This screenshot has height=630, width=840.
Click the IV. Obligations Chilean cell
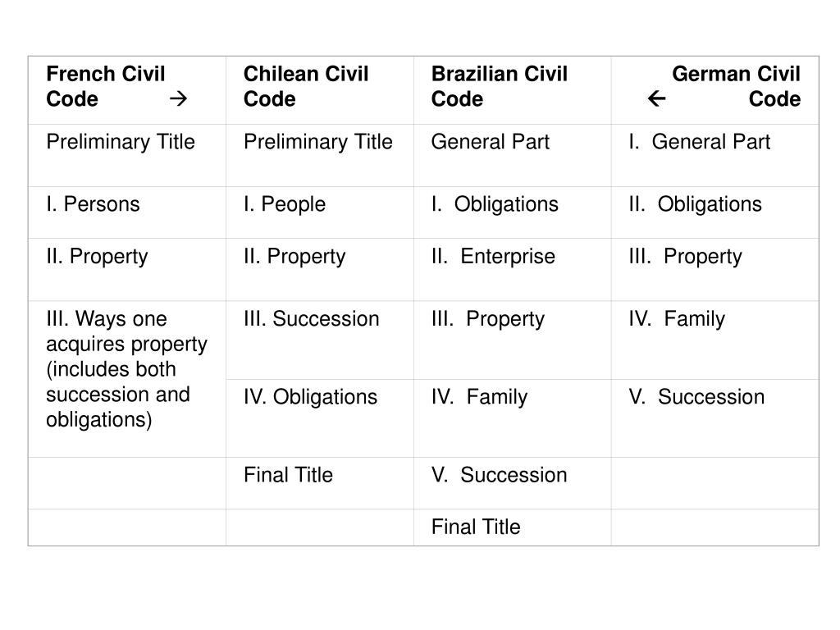click(x=320, y=418)
